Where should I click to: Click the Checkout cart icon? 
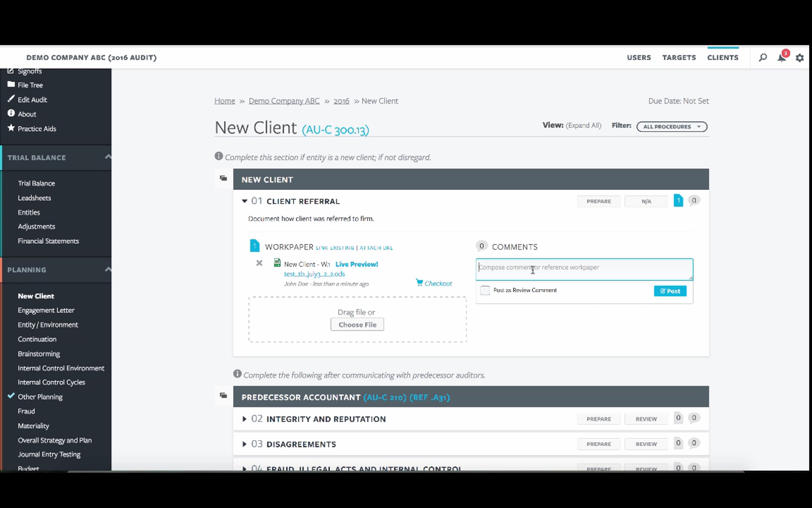click(419, 282)
